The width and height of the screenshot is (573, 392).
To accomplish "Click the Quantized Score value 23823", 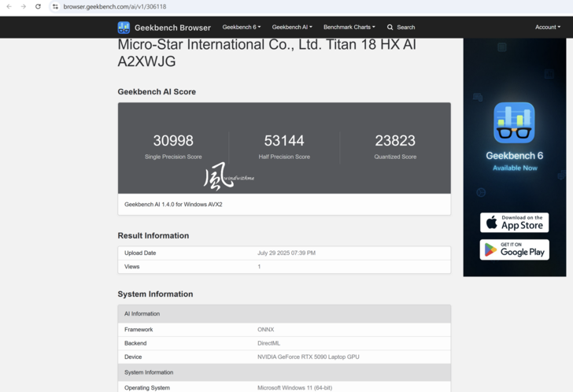I will click(395, 141).
